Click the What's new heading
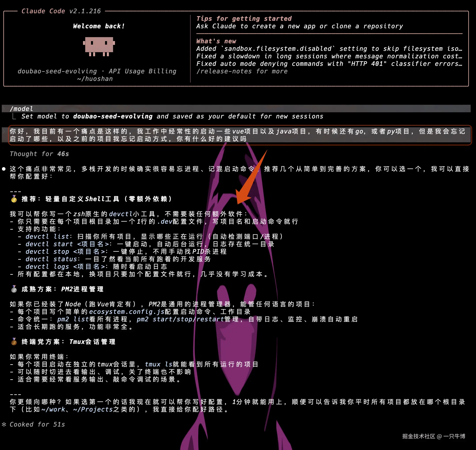 pyautogui.click(x=216, y=41)
